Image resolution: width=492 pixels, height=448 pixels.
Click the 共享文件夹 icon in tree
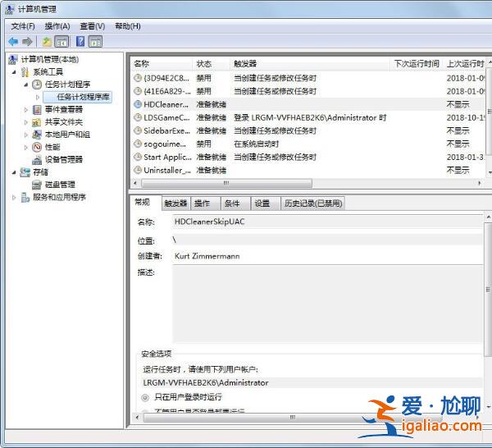click(37, 122)
